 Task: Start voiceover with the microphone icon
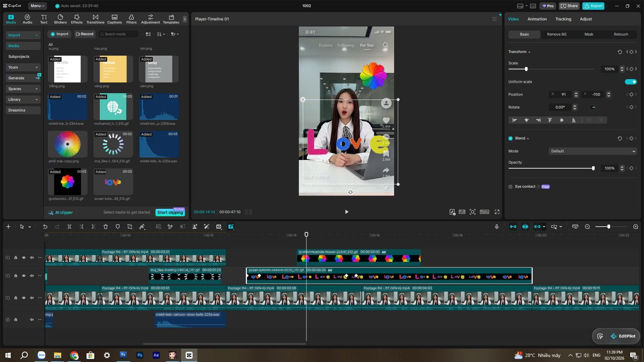(497, 227)
